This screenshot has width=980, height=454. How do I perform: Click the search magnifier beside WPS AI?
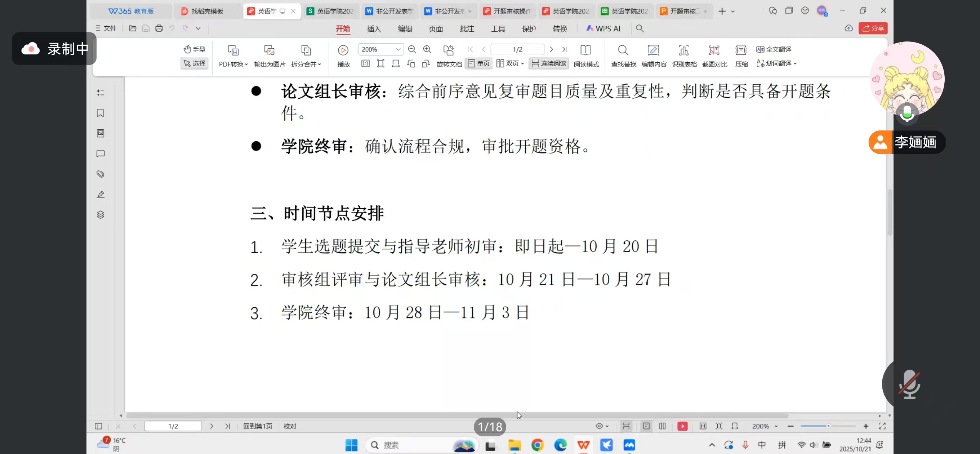coord(640,28)
